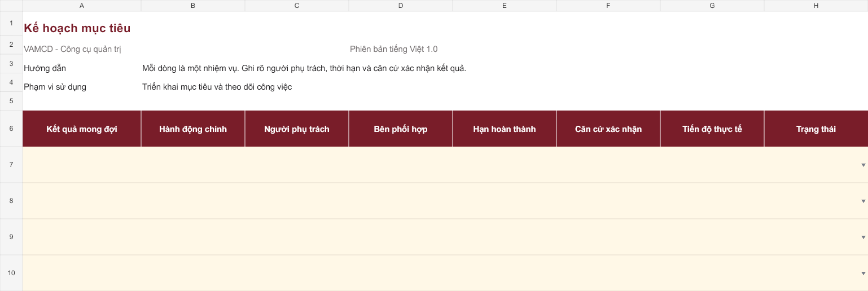Select column D header
Screen dimensions: 868x291
pos(401,6)
